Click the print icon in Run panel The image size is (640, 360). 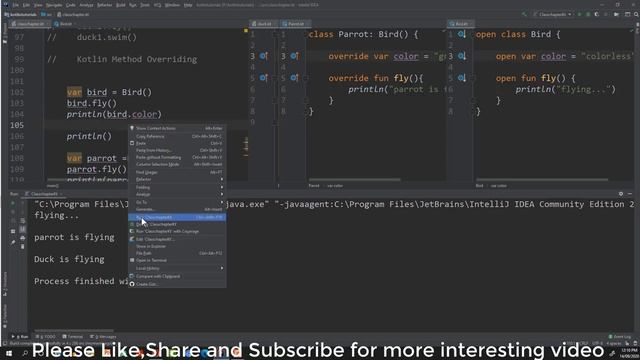coord(22,238)
